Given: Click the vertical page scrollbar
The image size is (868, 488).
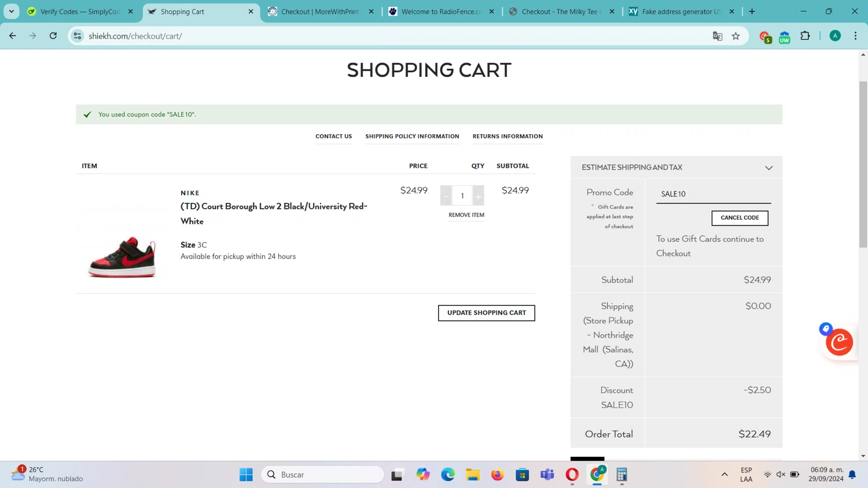Looking at the screenshot, I should pyautogui.click(x=863, y=164).
